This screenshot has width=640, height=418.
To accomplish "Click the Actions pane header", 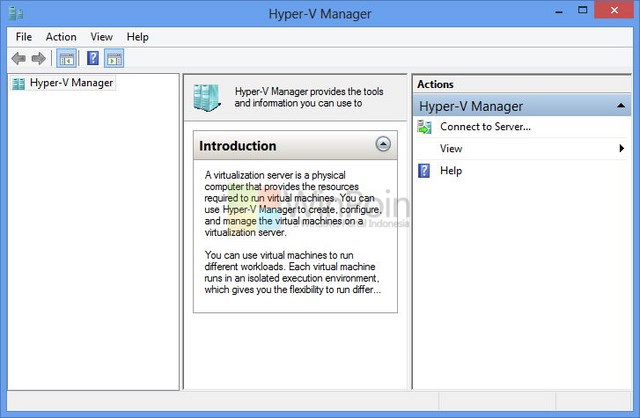I will (x=522, y=84).
